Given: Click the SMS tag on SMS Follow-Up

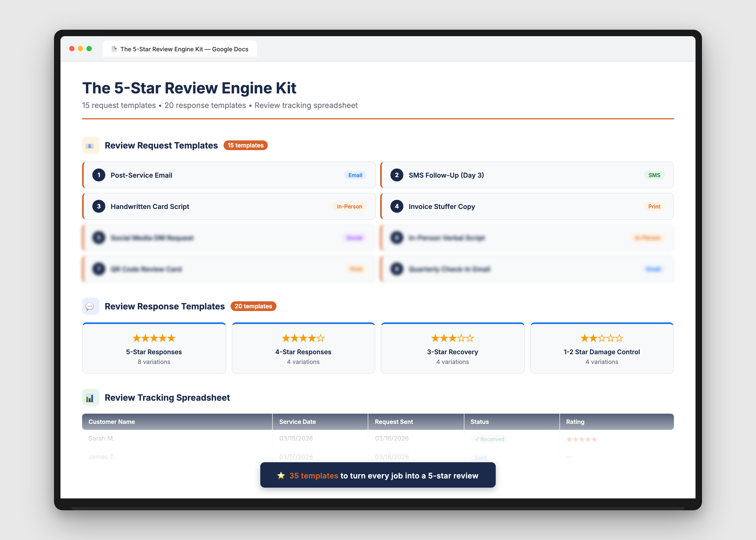Looking at the screenshot, I should click(x=654, y=175).
